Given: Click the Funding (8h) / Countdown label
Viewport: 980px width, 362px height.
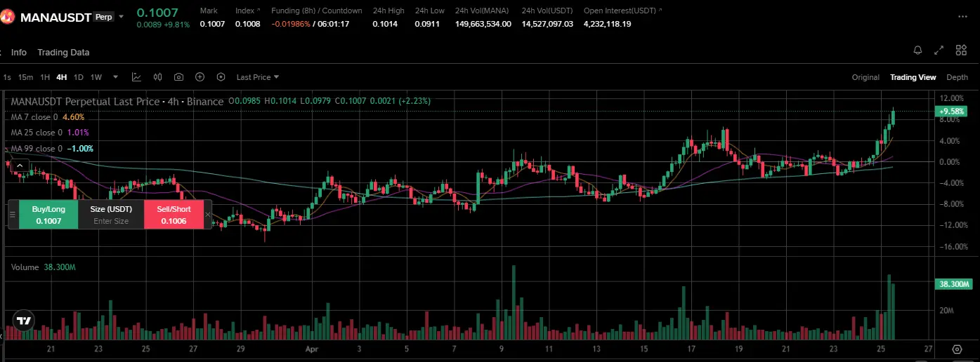Looking at the screenshot, I should coord(317,11).
